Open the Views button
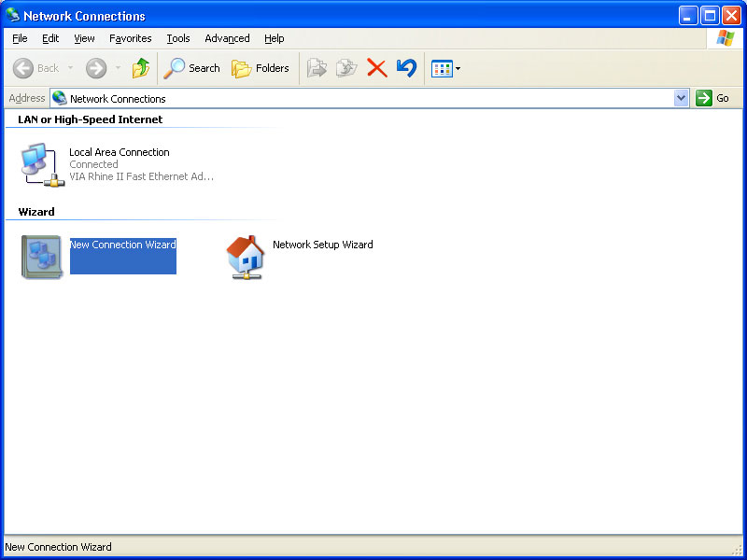Image resolution: width=747 pixels, height=560 pixels. pyautogui.click(x=442, y=68)
